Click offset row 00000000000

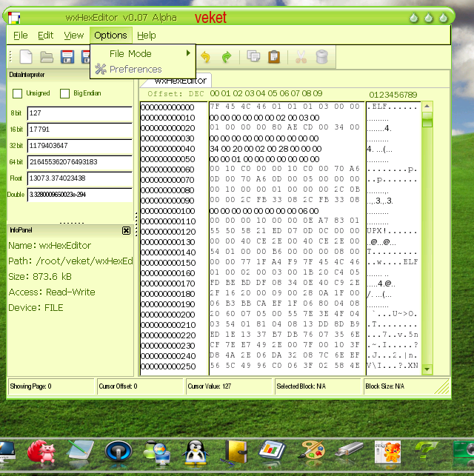pyautogui.click(x=167, y=107)
